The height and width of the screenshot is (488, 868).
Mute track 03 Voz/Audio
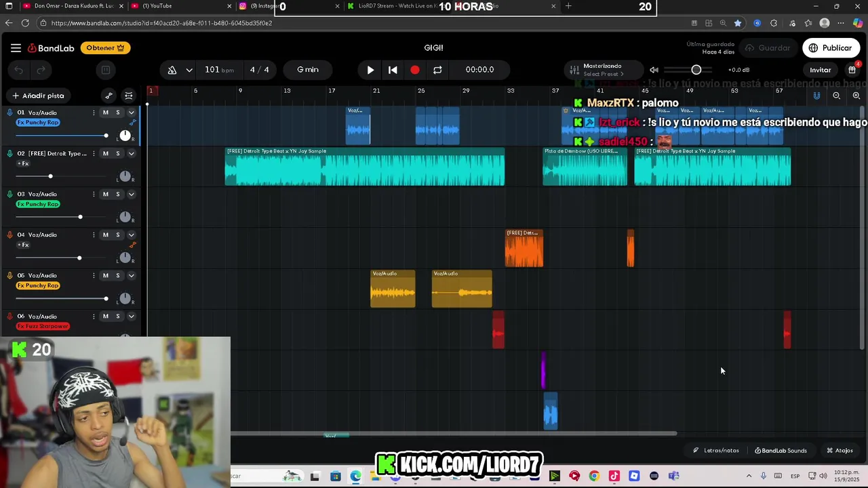tap(105, 194)
